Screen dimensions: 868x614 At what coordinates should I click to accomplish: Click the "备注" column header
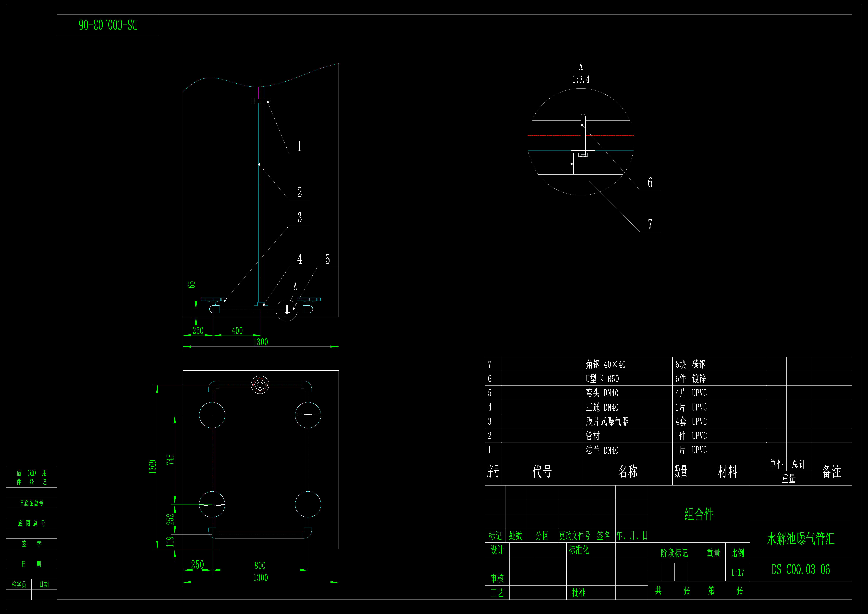(831, 471)
